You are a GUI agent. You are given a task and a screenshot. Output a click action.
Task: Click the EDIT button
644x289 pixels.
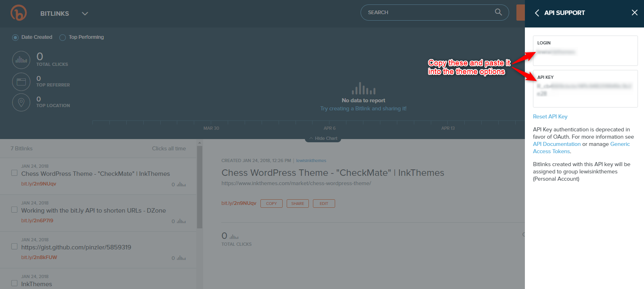click(x=324, y=203)
